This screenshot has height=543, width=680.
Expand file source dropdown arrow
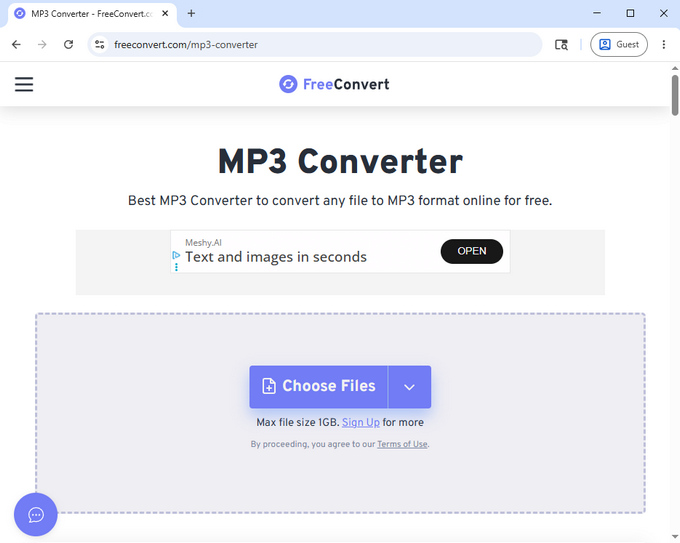pos(409,386)
